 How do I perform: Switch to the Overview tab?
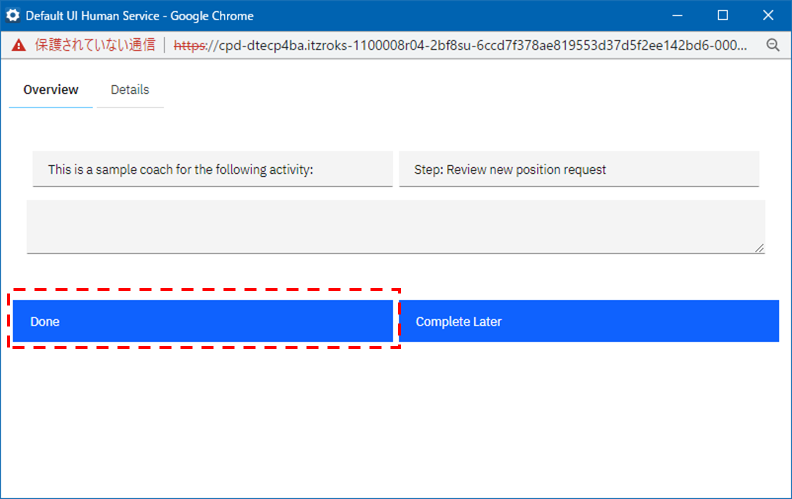[x=51, y=90]
